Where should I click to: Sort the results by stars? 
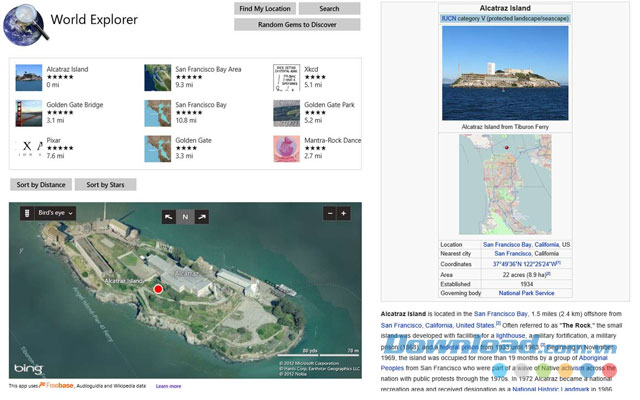[x=105, y=184]
